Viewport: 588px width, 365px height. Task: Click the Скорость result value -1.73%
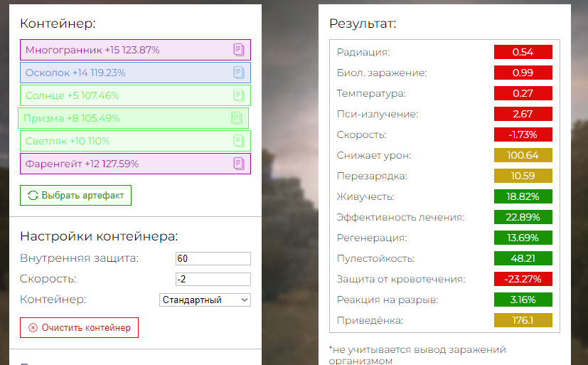tap(523, 134)
